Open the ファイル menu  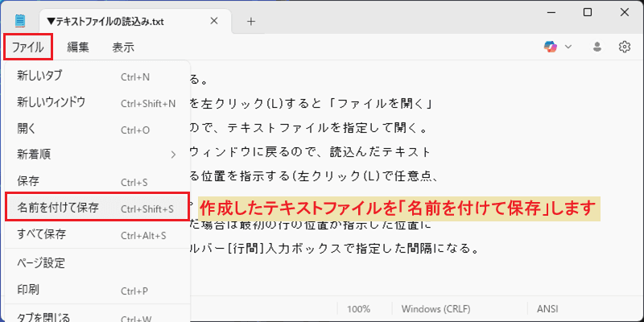click(x=28, y=47)
